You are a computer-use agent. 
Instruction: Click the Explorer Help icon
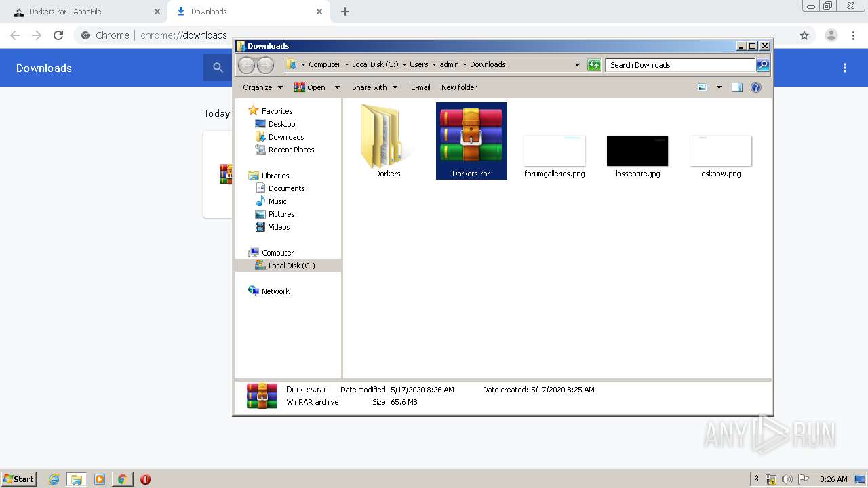756,87
